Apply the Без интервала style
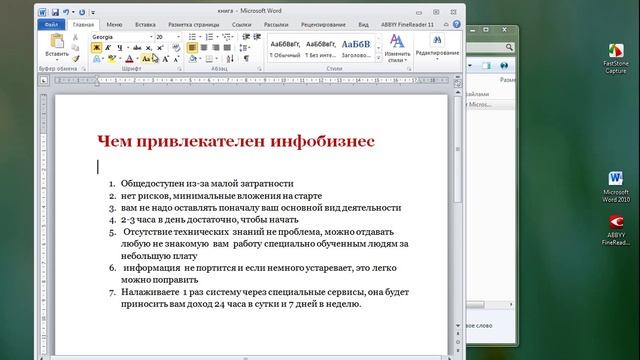 click(x=320, y=48)
